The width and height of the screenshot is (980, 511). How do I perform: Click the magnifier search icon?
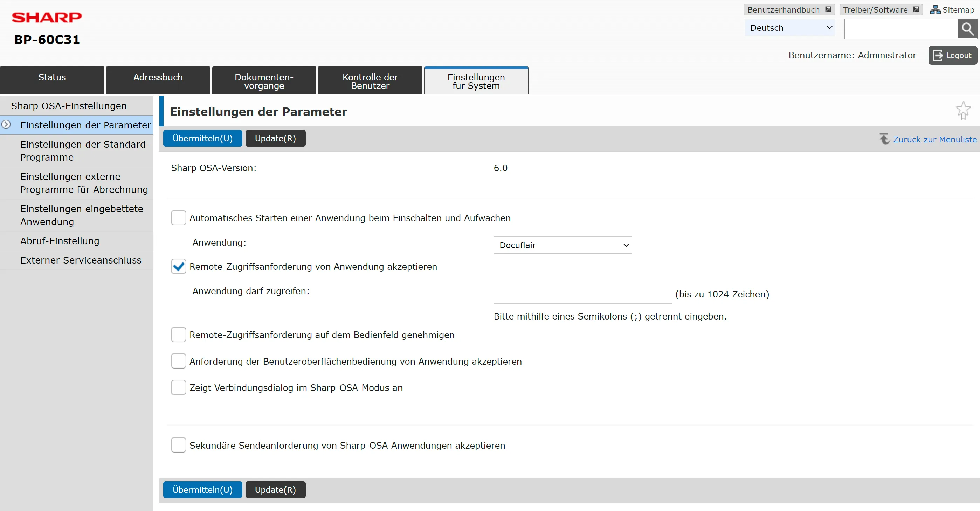tap(967, 29)
